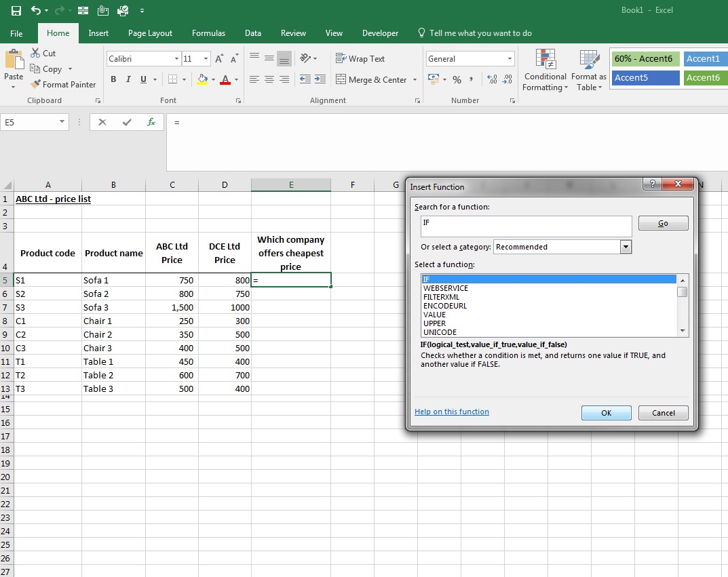Open the font size dropdown

tap(206, 58)
